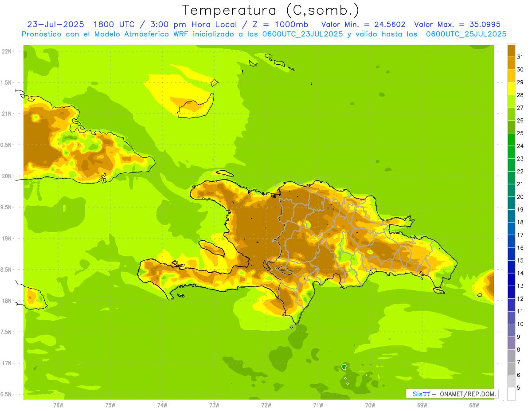Click the legend swatch between 29 and 30
The image size is (532, 411).
[x=511, y=76]
